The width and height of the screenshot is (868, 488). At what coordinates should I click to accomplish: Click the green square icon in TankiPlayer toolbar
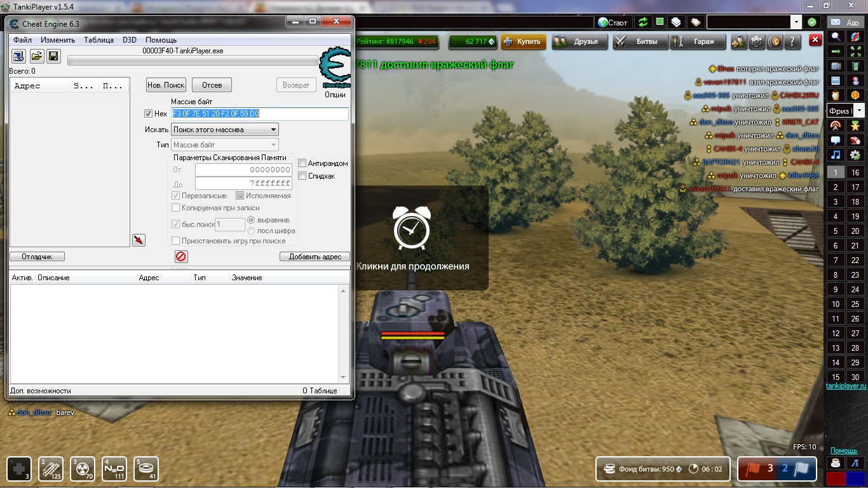click(x=660, y=22)
